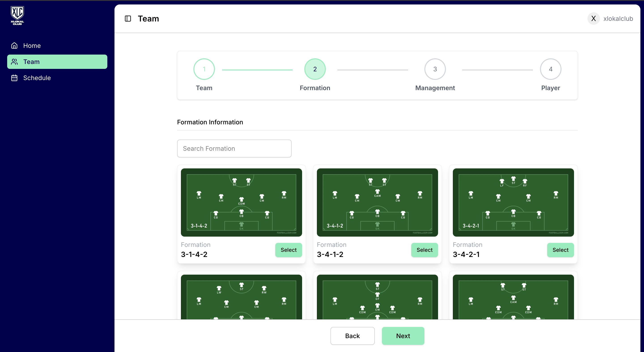Jump to step 4 Player

550,69
